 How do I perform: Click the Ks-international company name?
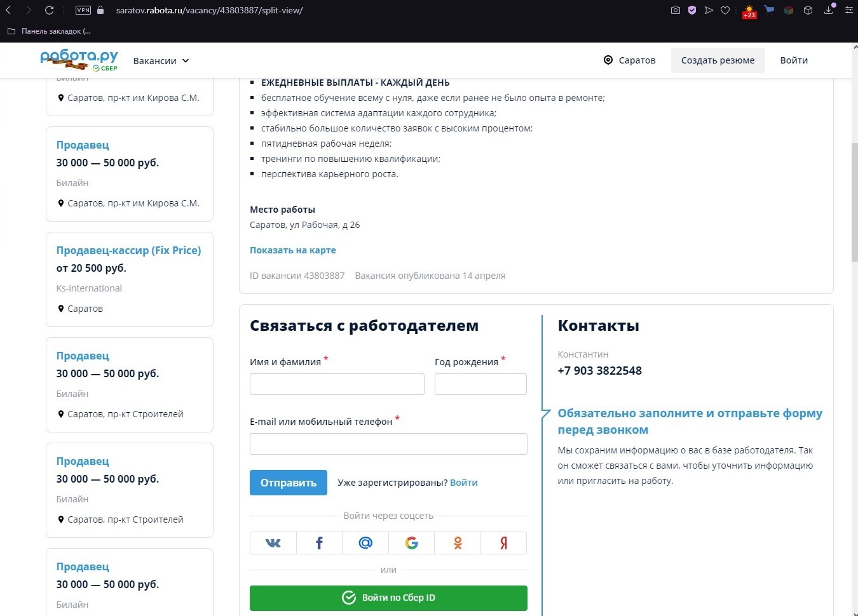pyautogui.click(x=89, y=288)
